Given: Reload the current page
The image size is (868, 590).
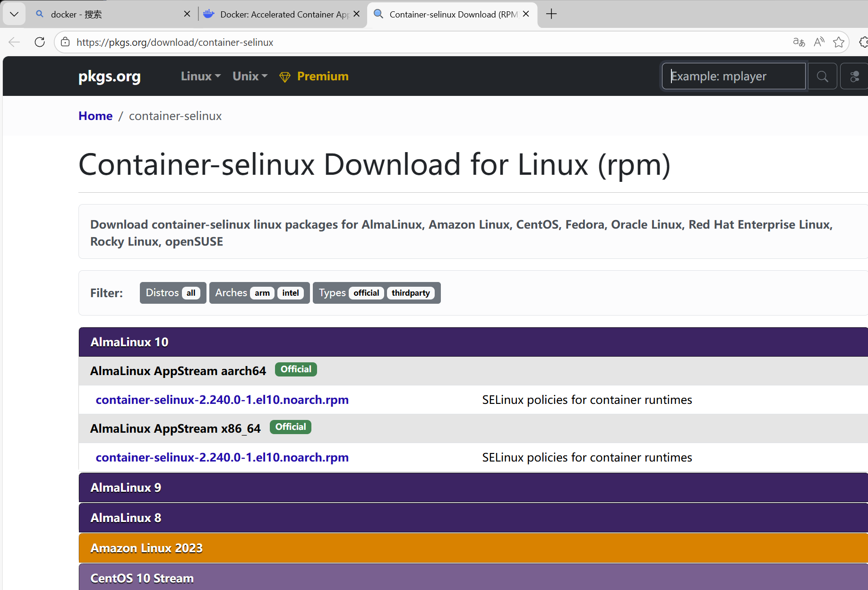Looking at the screenshot, I should coord(40,42).
